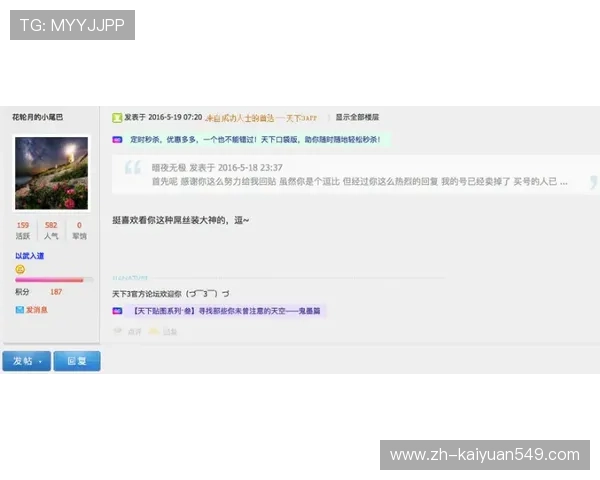
Task: Click the 0 军饷 stat
Action: click(x=79, y=230)
